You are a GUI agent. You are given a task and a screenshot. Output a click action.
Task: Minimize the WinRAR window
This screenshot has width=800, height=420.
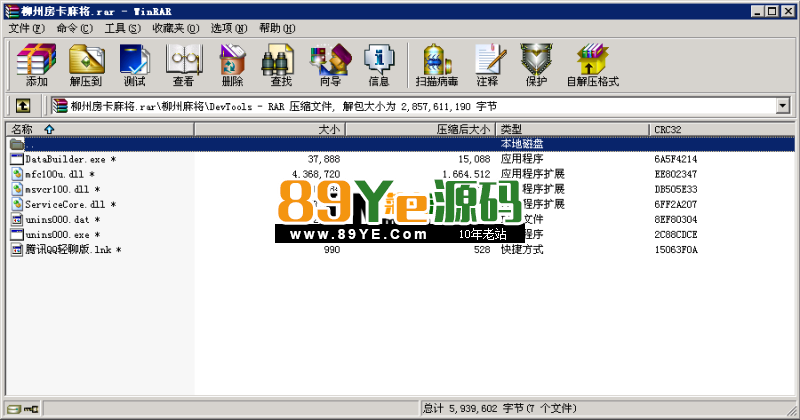point(758,11)
